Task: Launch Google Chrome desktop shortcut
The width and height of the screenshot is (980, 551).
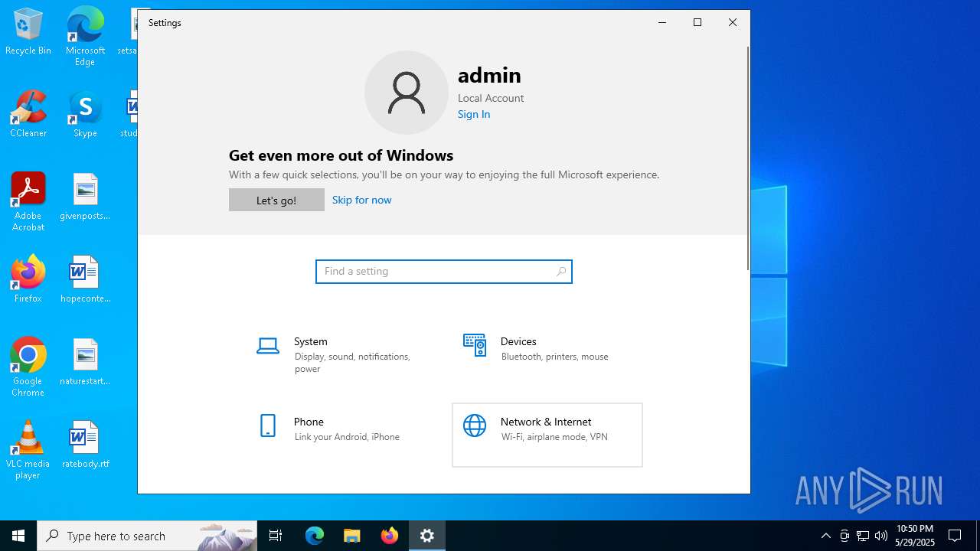Action: pyautogui.click(x=28, y=367)
